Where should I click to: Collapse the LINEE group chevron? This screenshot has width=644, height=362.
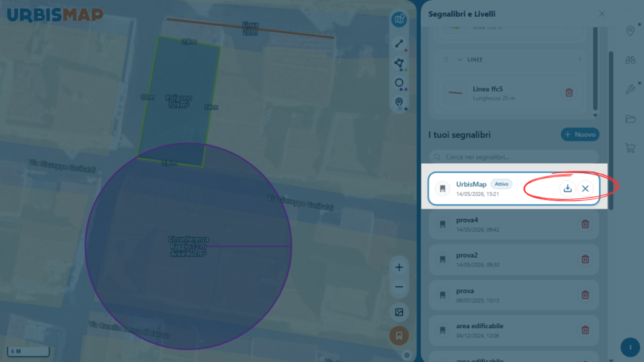(460, 59)
